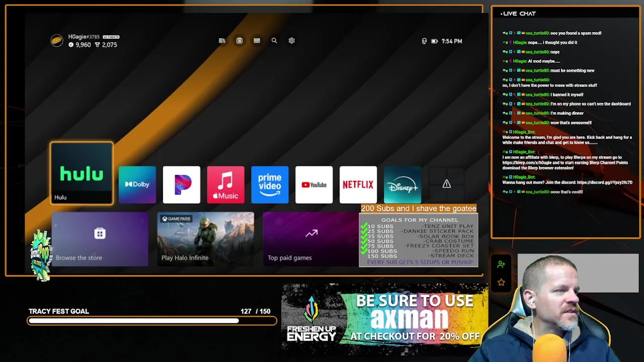Click the Game Pass badge on Halo tile

[x=176, y=219]
